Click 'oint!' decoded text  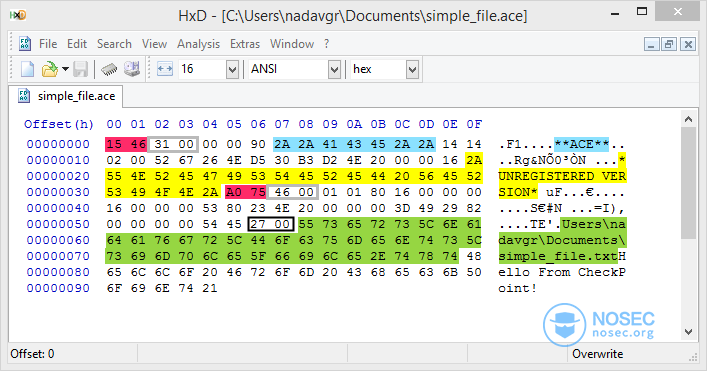[x=518, y=288]
